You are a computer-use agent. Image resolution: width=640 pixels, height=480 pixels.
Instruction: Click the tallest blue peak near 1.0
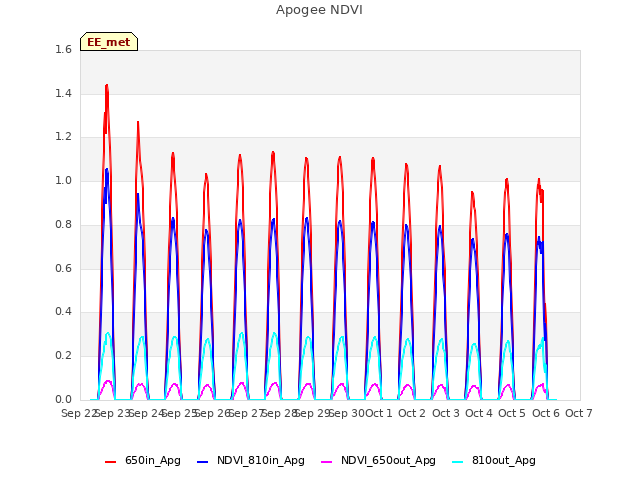(107, 169)
